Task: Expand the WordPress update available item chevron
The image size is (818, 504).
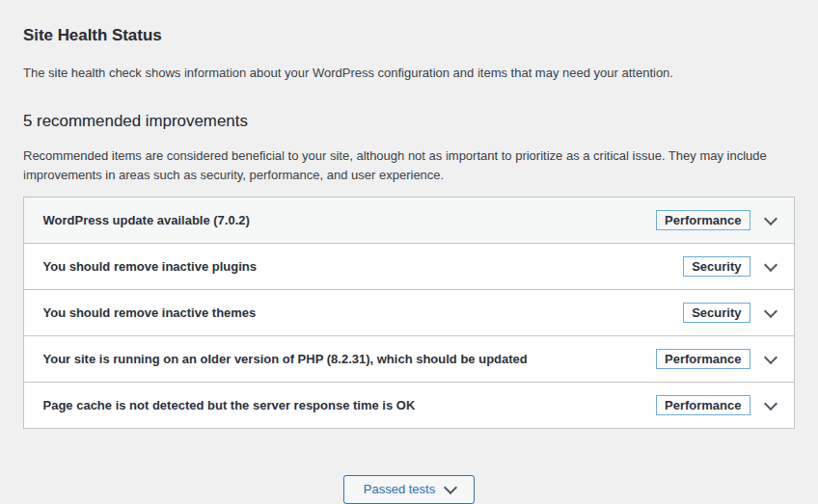Action: 771,221
